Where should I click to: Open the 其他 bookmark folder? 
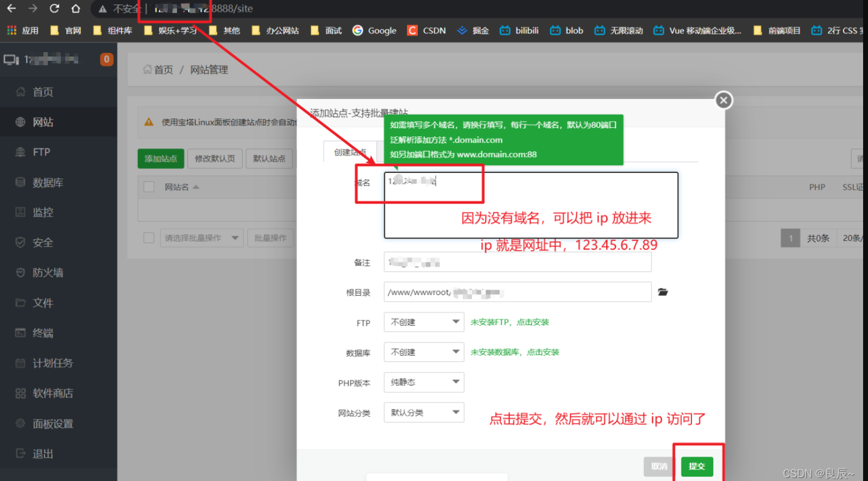point(224,30)
